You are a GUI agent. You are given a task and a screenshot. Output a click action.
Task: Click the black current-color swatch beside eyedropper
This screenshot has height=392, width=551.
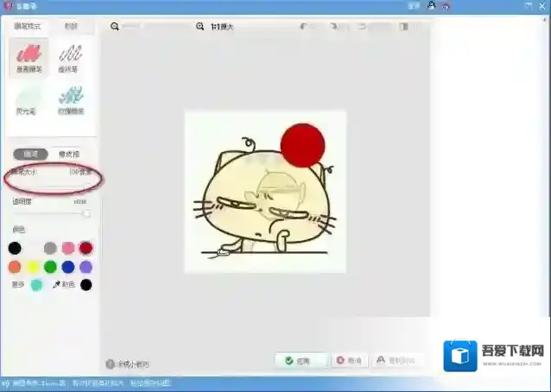(86, 285)
